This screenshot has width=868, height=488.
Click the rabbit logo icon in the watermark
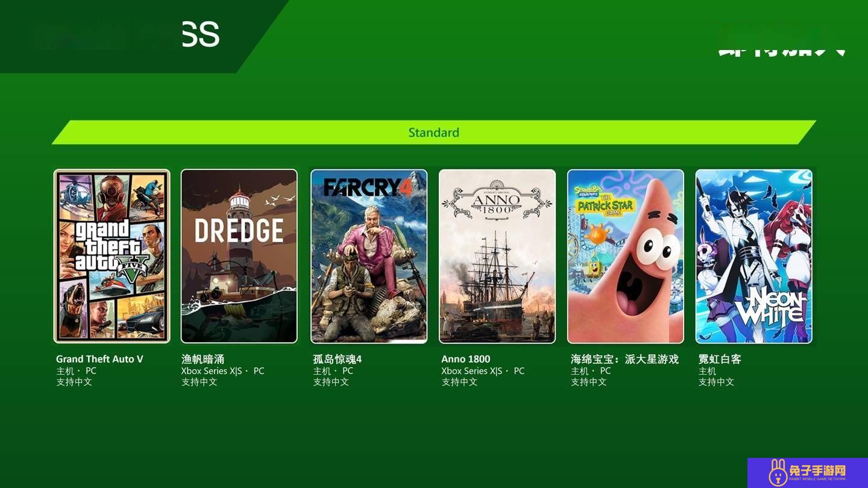[x=778, y=473]
